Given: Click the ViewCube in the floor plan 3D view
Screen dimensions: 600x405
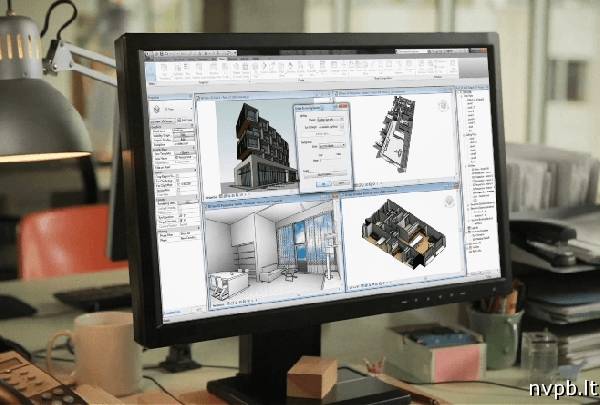Looking at the screenshot, I should click(449, 201).
